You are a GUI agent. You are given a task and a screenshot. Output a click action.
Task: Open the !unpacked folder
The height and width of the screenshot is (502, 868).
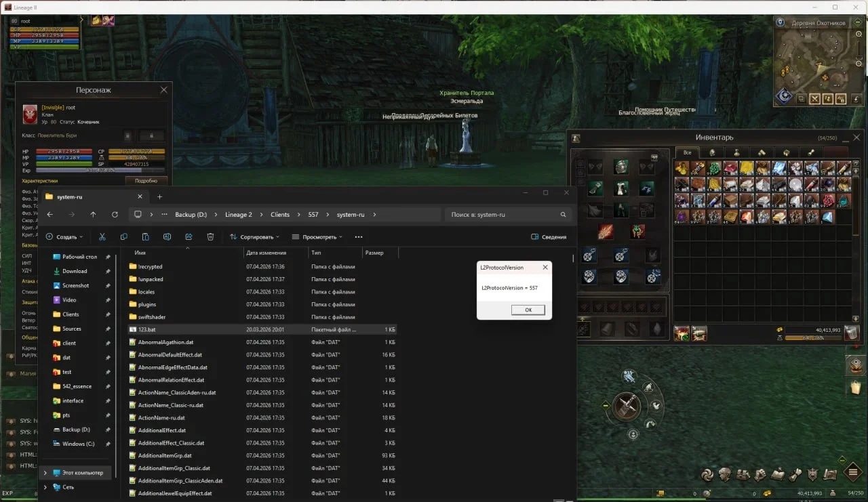coord(150,279)
